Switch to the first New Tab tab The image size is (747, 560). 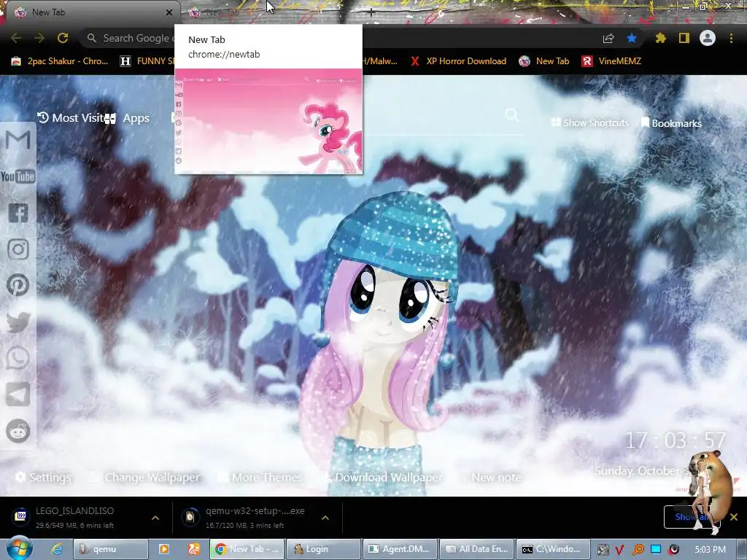coord(90,12)
